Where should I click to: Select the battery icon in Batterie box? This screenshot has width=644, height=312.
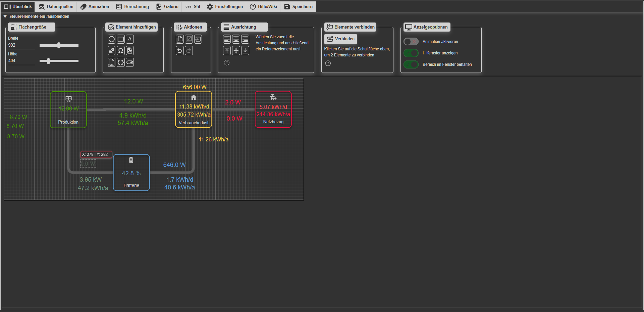[x=131, y=160]
